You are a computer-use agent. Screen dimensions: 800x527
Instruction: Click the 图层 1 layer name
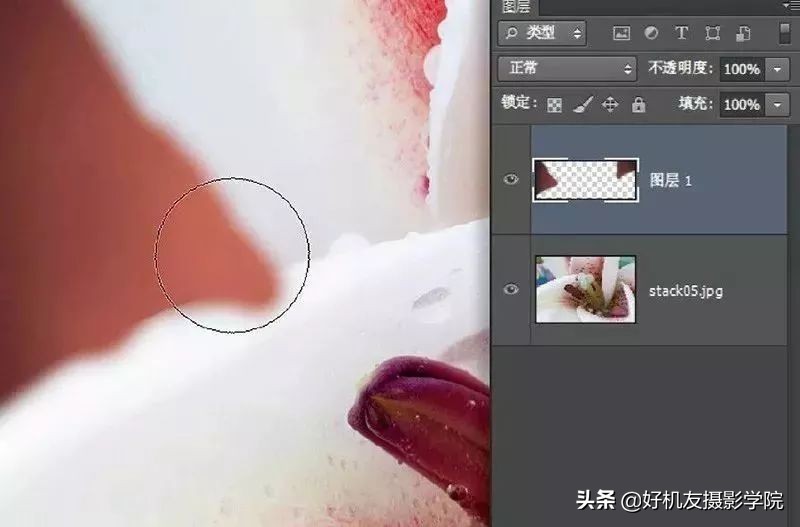[670, 180]
